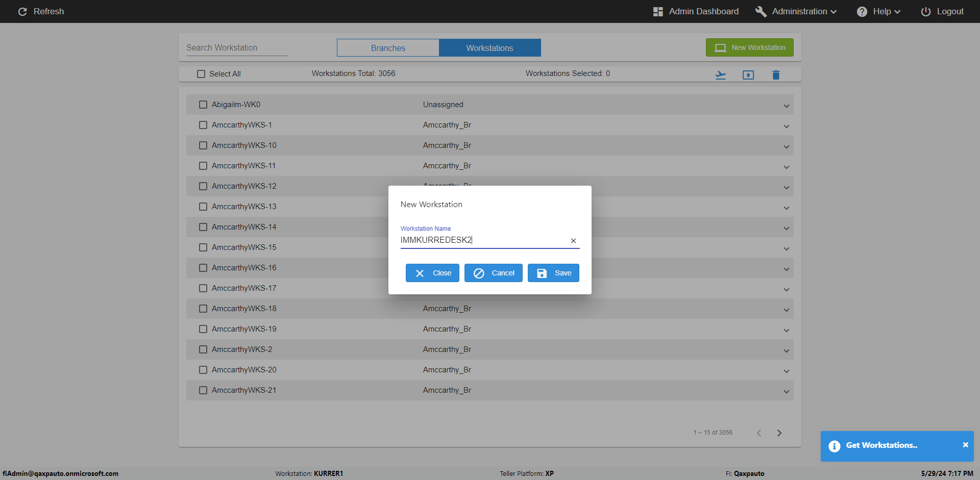Viewport: 980px width, 480px height.
Task: Check the AmccarthyWKS-13 checkbox
Action: coord(203,207)
